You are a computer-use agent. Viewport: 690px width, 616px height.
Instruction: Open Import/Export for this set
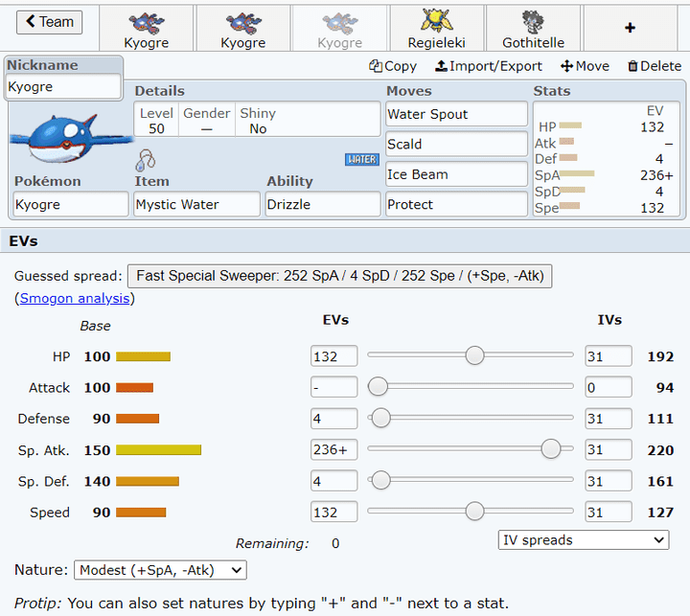tap(489, 66)
